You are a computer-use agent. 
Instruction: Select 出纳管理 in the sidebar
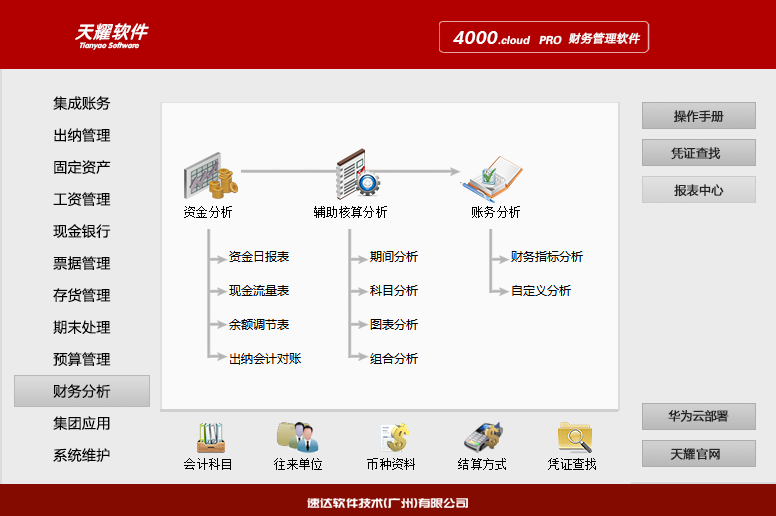click(x=82, y=135)
